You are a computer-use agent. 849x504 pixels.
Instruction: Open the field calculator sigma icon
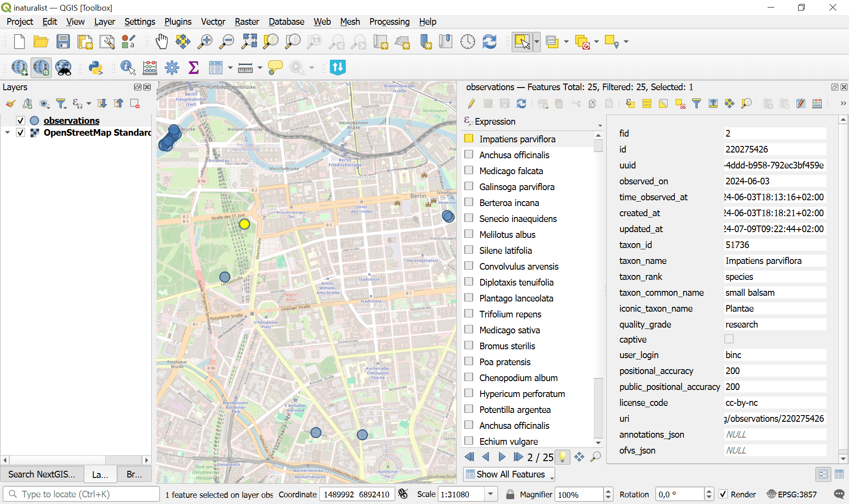[193, 68]
